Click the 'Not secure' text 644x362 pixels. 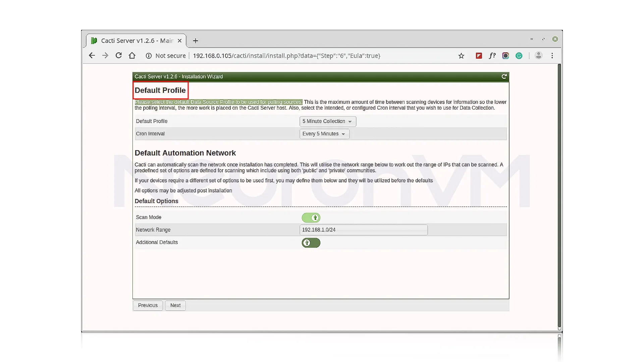pos(170,56)
